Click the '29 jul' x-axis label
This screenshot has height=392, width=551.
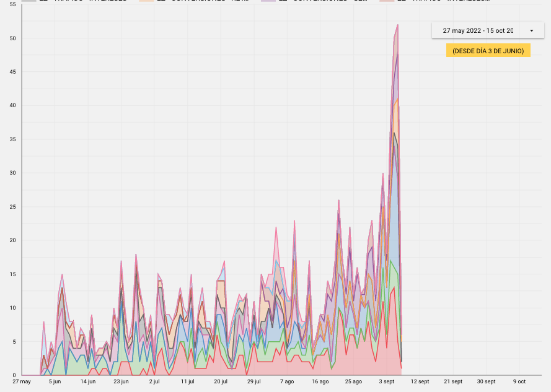pyautogui.click(x=253, y=381)
